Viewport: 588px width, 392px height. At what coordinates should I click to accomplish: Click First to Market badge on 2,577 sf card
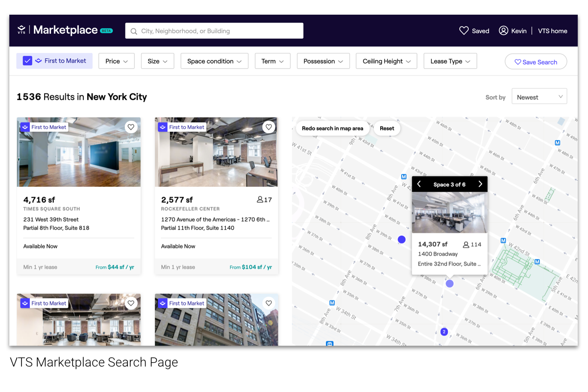click(182, 127)
